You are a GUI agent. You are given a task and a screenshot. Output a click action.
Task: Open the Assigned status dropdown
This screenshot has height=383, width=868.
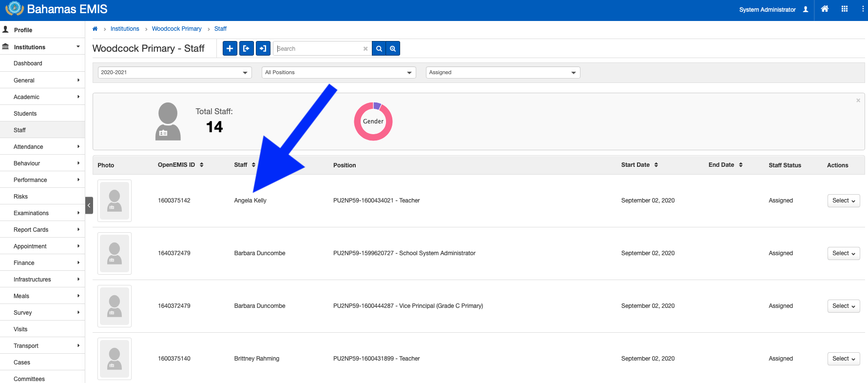pos(503,73)
